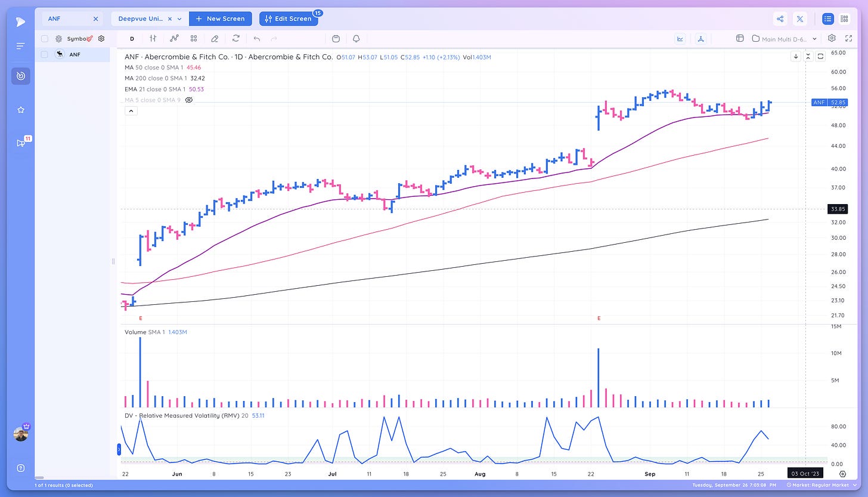Click the refresh arrows icon
Screen dimensions: 868x497
(236, 39)
